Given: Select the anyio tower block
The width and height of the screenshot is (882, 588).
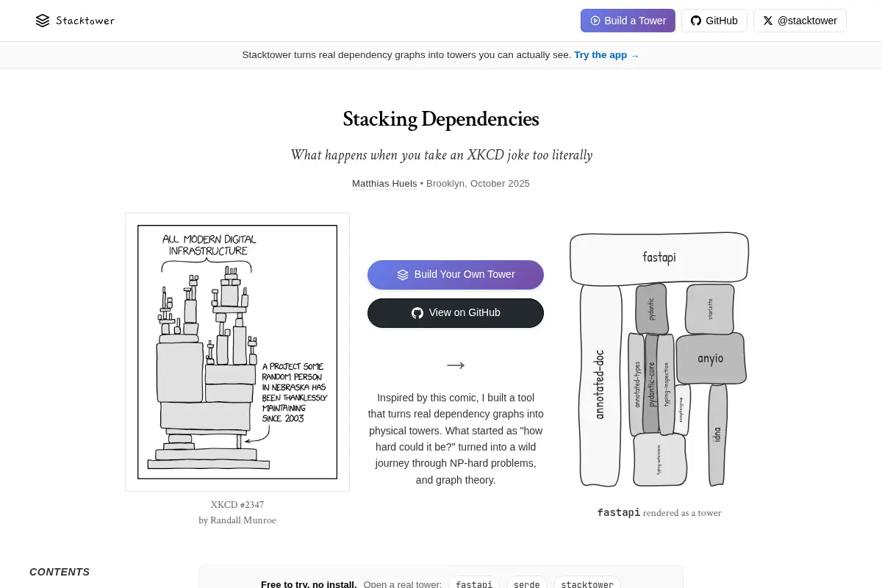Looking at the screenshot, I should coord(711,359).
